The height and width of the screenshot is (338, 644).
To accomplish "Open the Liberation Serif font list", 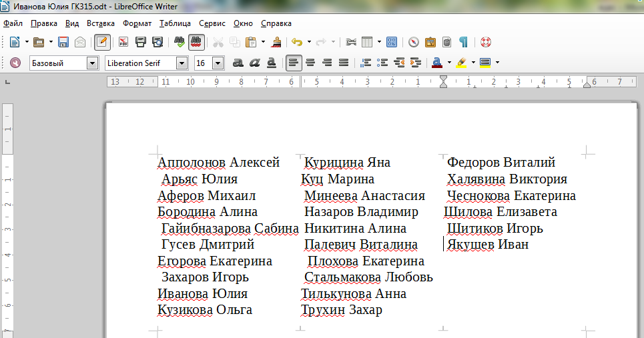I will (x=182, y=63).
